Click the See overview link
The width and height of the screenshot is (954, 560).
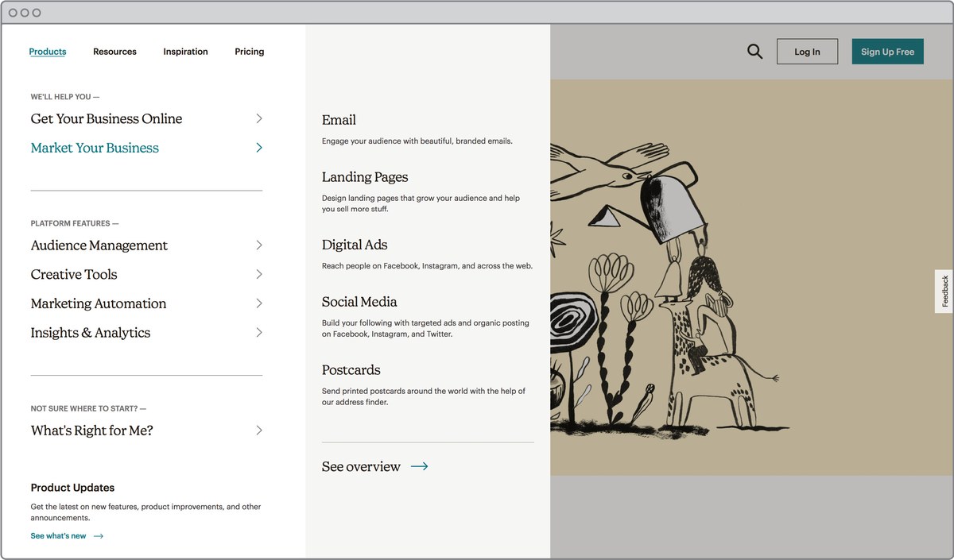[x=361, y=466]
